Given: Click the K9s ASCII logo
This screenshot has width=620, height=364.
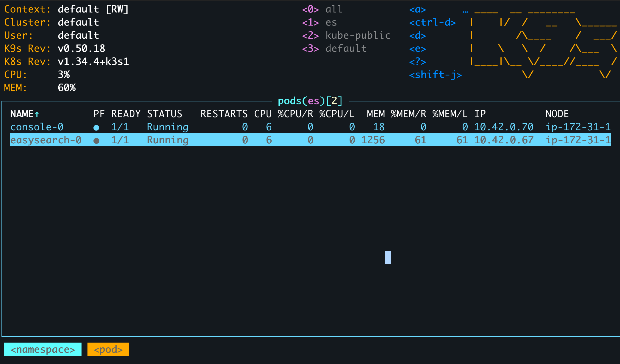Looking at the screenshot, I should [542, 43].
